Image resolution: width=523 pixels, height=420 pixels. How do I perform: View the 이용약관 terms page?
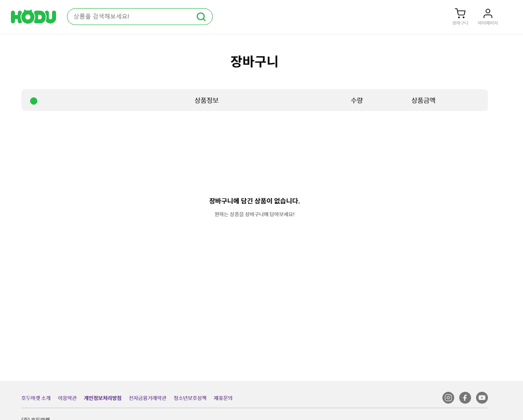point(67,398)
